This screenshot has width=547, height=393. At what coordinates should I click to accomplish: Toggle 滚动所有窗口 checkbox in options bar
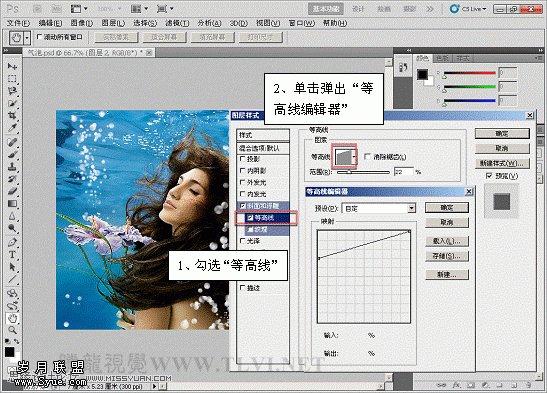[x=39, y=37]
